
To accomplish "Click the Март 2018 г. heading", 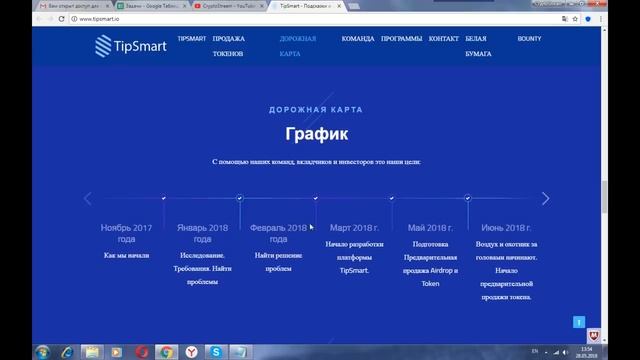I will pos(354,228).
